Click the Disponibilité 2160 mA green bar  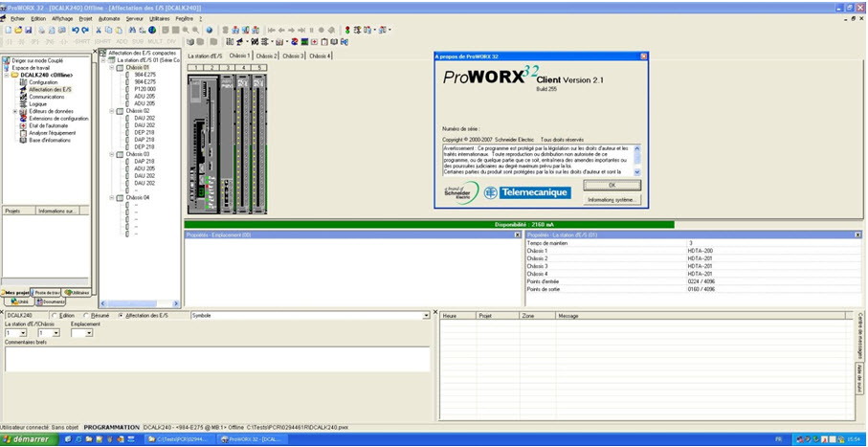coord(429,224)
